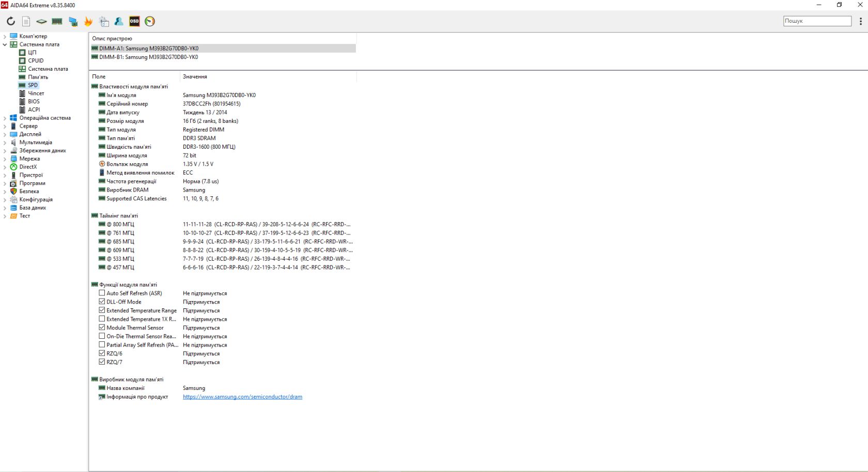This screenshot has width=868, height=472.
Task: Select the Безпека tree item
Action: (29, 191)
